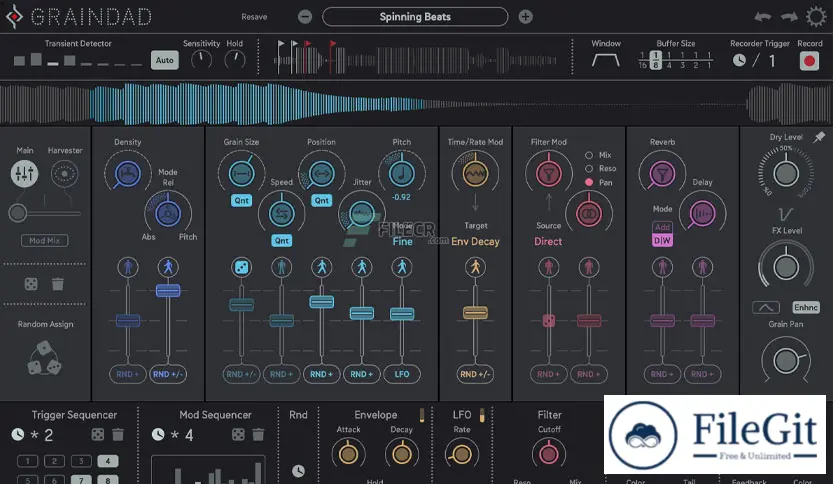Open the Filter tab
The height and width of the screenshot is (484, 836).
[549, 415]
